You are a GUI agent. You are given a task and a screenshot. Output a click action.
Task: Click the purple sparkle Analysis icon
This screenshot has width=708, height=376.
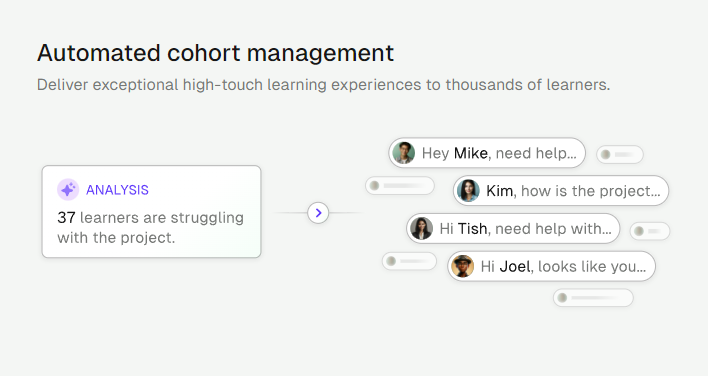[68, 190]
